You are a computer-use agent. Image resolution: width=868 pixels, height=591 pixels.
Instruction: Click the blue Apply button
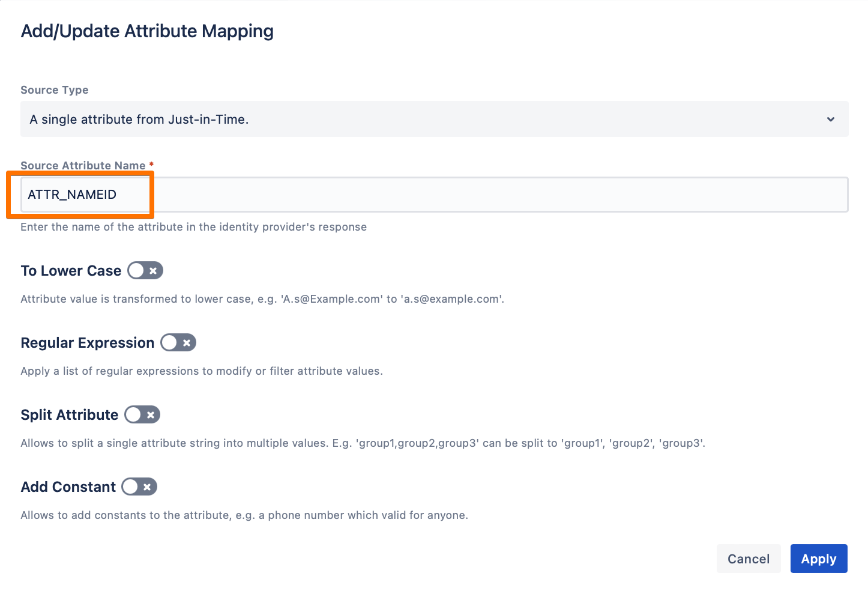818,559
